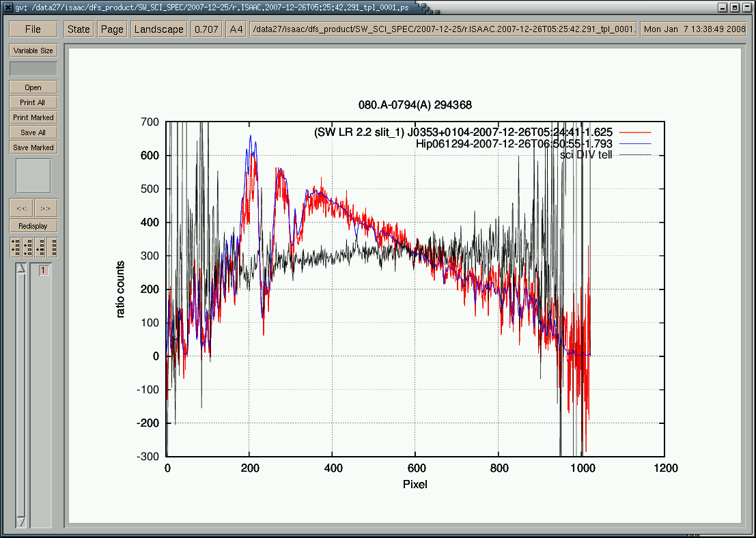Open the Landscape orientation dropdown
This screenshot has width=756, height=538.
click(x=159, y=29)
